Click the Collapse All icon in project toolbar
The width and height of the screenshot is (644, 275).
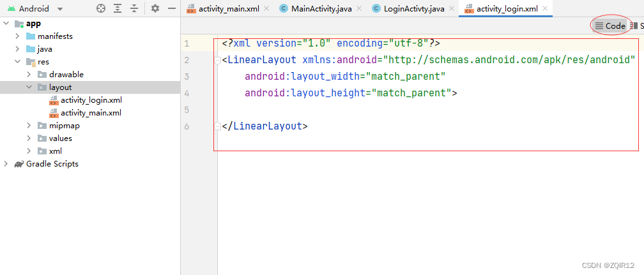point(134,9)
